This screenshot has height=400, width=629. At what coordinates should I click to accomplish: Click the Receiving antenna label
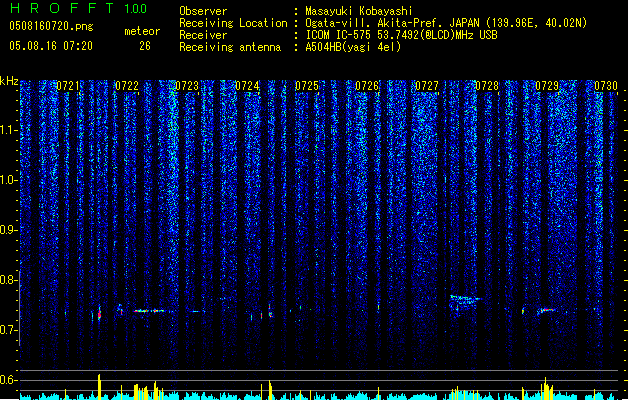click(x=230, y=47)
